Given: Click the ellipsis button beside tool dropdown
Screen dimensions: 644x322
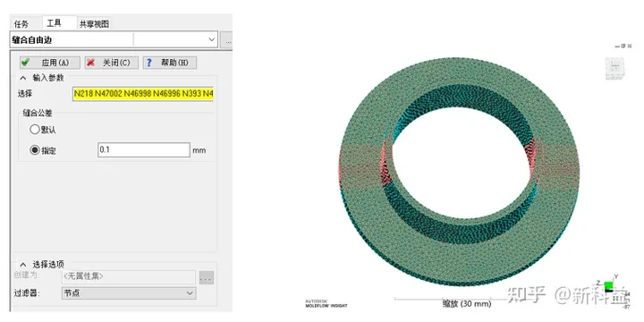Looking at the screenshot, I should pos(226,40).
